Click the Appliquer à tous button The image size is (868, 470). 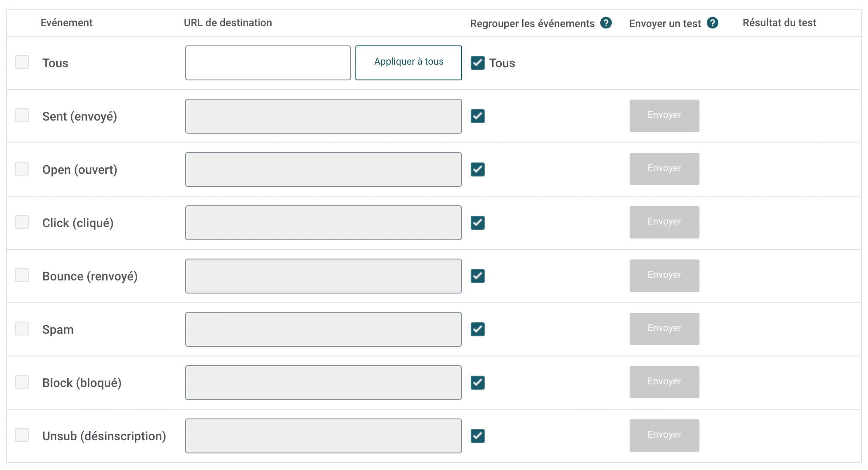[409, 63]
